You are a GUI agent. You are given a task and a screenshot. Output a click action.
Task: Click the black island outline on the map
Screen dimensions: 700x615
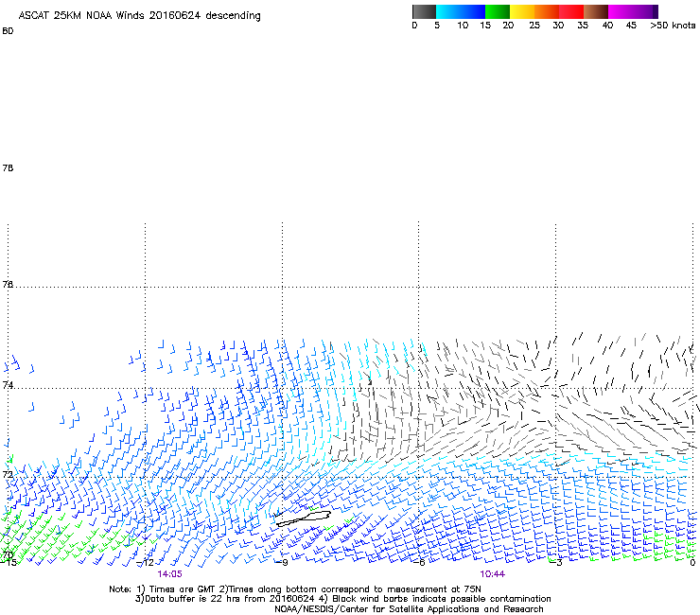click(x=304, y=518)
